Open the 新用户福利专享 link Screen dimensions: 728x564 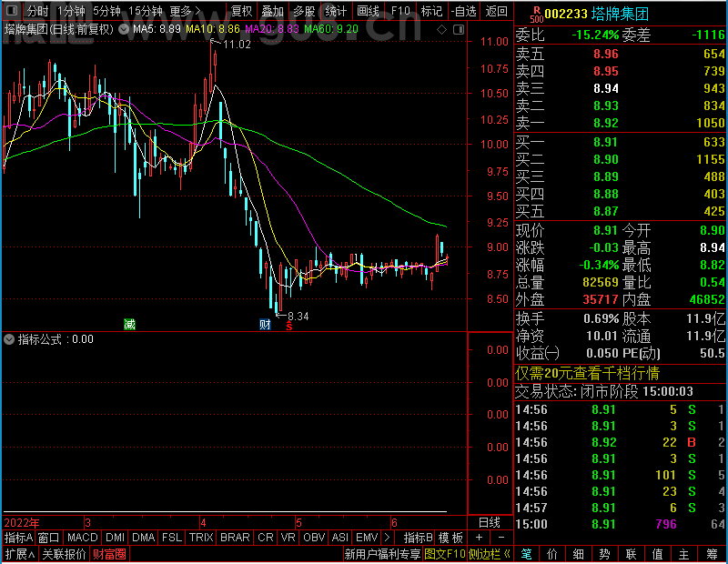(x=382, y=554)
